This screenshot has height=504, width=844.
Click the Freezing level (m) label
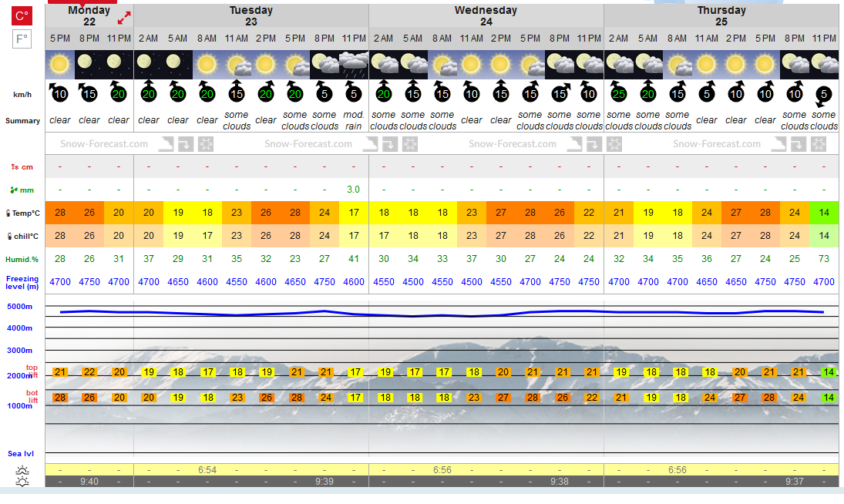(22, 282)
